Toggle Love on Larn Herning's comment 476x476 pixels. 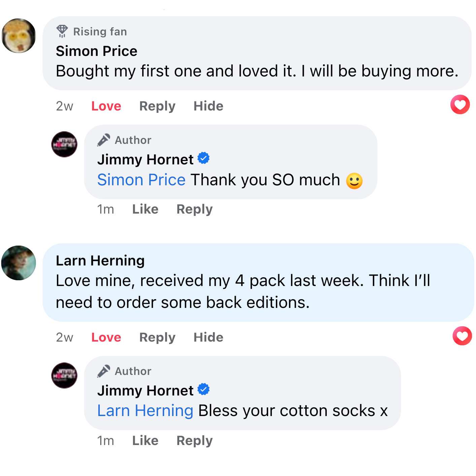[106, 337]
